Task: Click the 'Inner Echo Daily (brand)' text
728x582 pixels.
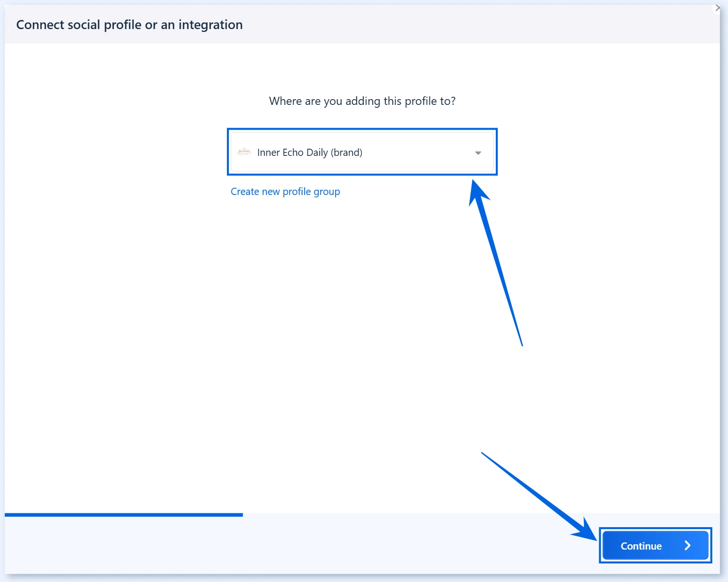Action: click(310, 153)
